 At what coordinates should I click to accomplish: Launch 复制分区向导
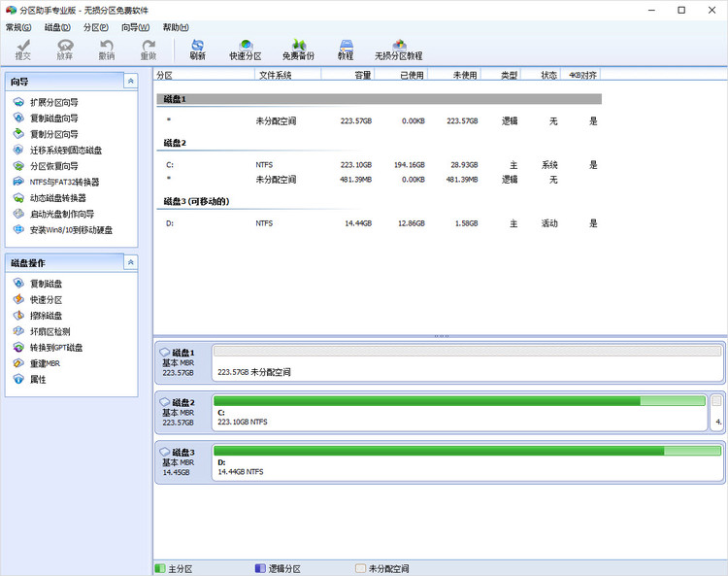pos(46,134)
